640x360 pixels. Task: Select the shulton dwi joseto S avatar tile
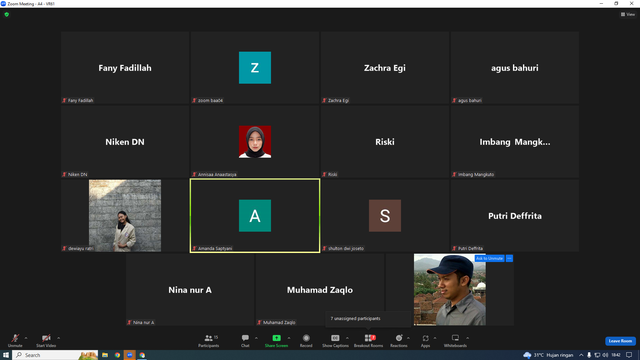coord(384,216)
